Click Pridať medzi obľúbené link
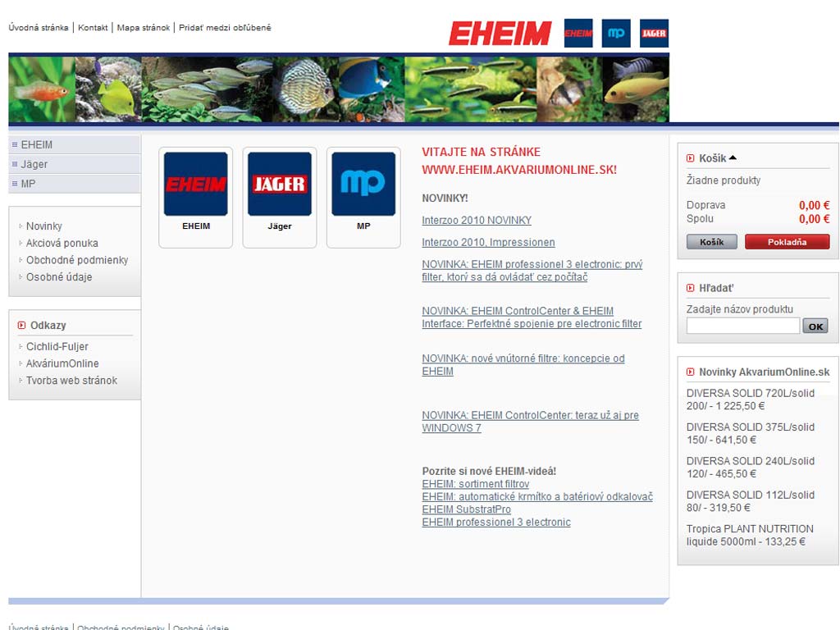The height and width of the screenshot is (630, 840). (x=225, y=27)
